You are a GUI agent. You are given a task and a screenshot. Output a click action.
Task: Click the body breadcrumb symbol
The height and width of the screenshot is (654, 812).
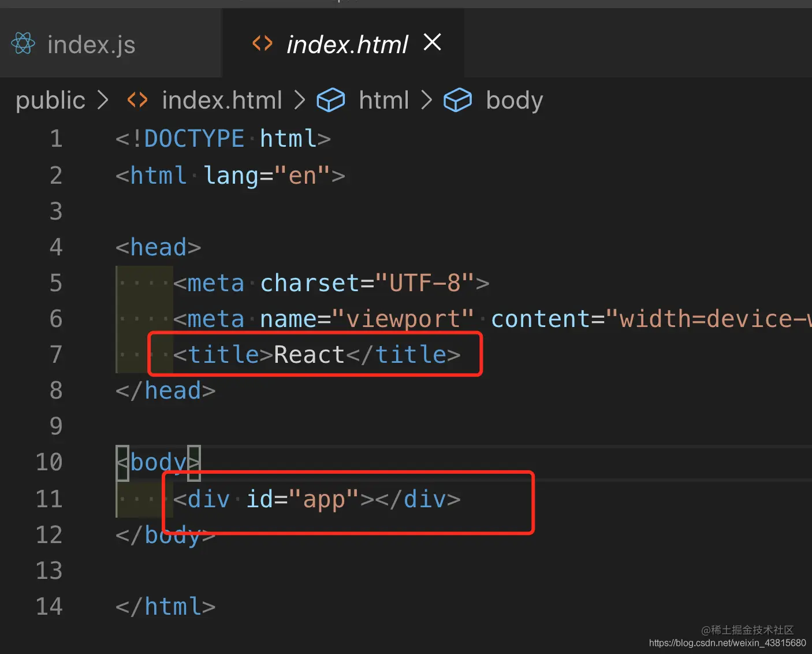click(x=515, y=101)
